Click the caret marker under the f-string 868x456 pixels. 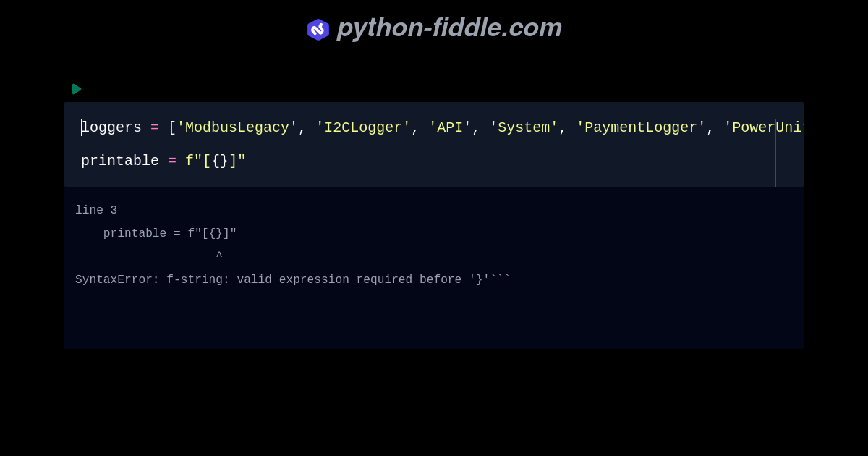(219, 255)
